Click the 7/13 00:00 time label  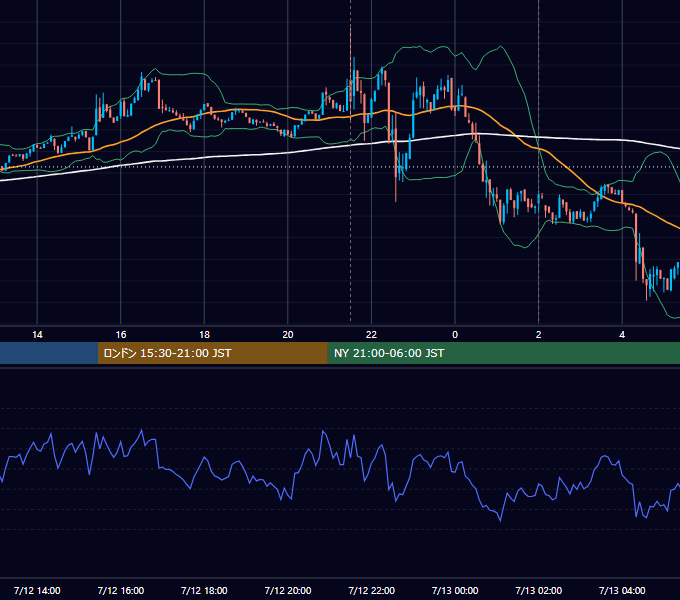(x=455, y=590)
